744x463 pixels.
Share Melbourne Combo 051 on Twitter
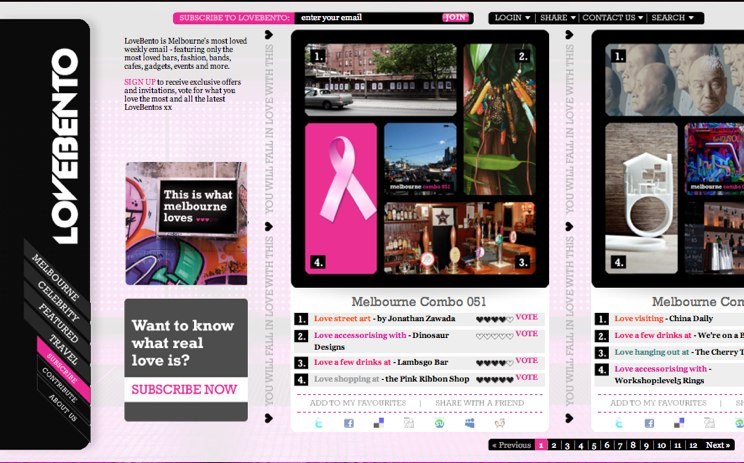318,423
